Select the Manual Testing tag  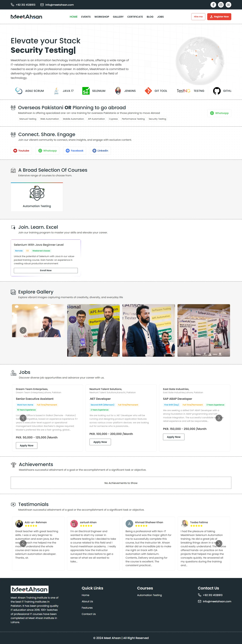28,119
